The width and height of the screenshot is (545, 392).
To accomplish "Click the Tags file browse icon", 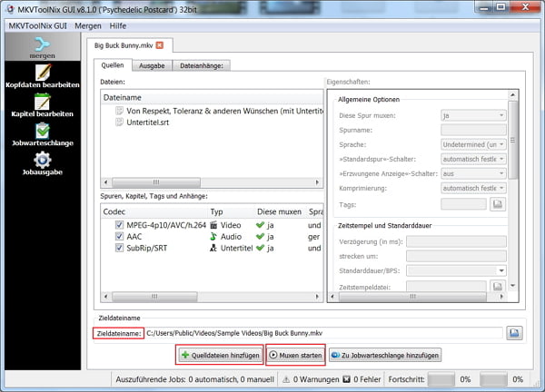I will (x=498, y=204).
